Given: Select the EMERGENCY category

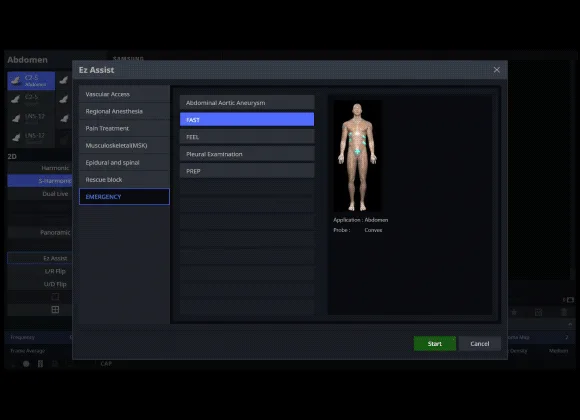Looking at the screenshot, I should point(124,196).
